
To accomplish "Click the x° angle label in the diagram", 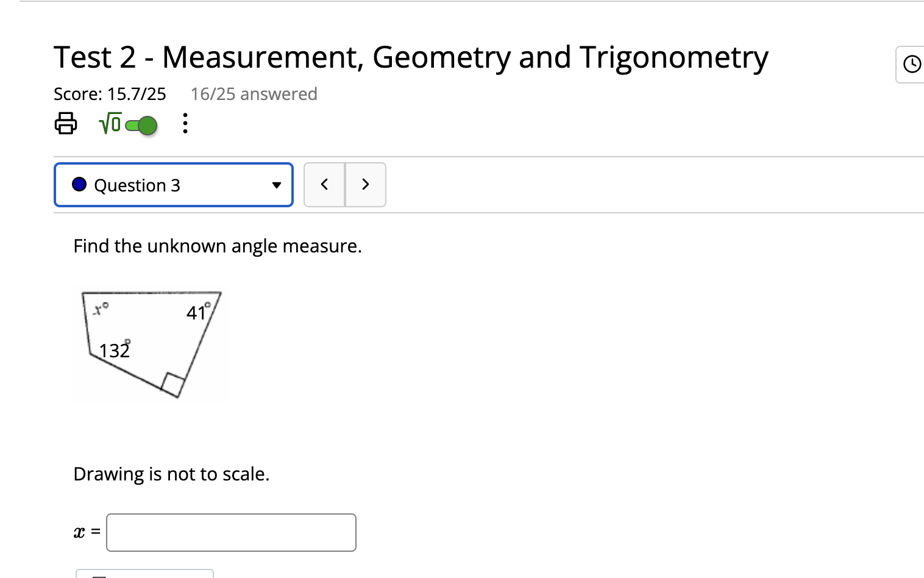I will pos(101,309).
